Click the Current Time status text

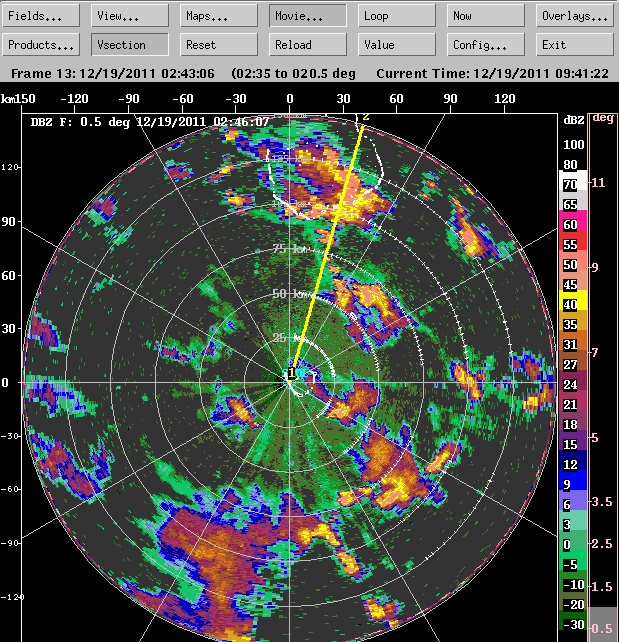coord(492,74)
